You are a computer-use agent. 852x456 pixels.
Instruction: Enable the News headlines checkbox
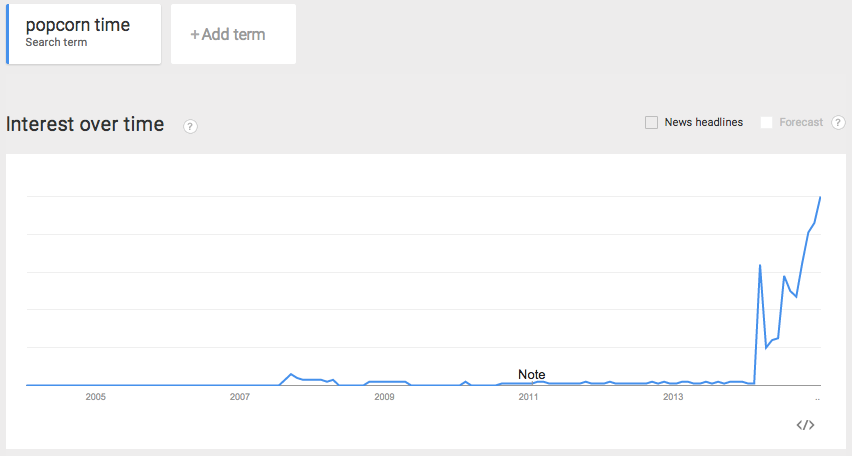tap(651, 122)
